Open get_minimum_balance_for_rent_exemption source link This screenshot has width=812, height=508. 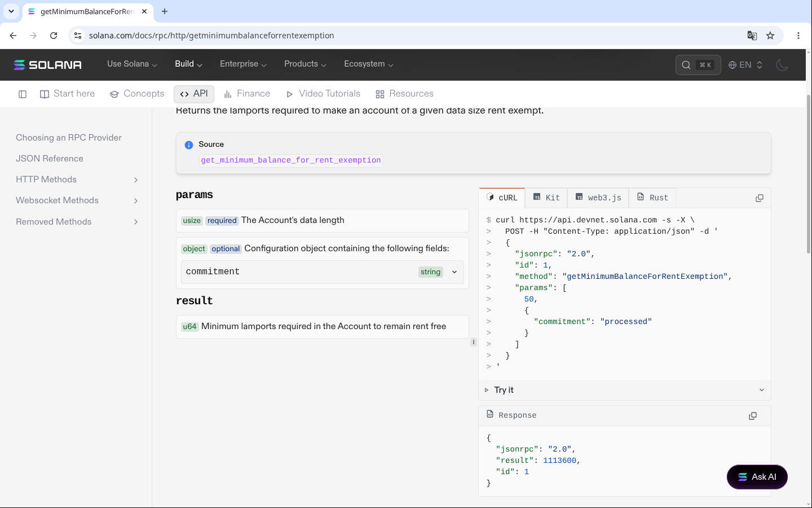click(x=291, y=160)
